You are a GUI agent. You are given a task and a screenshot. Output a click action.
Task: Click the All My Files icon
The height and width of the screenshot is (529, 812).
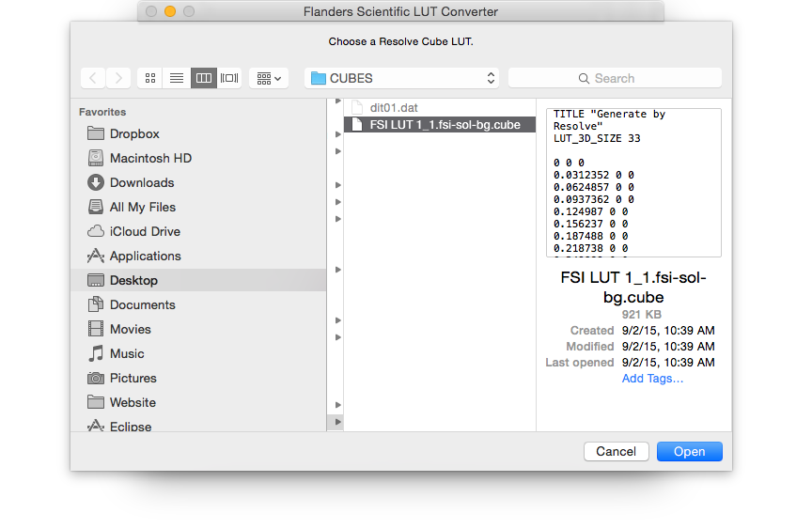(x=95, y=207)
